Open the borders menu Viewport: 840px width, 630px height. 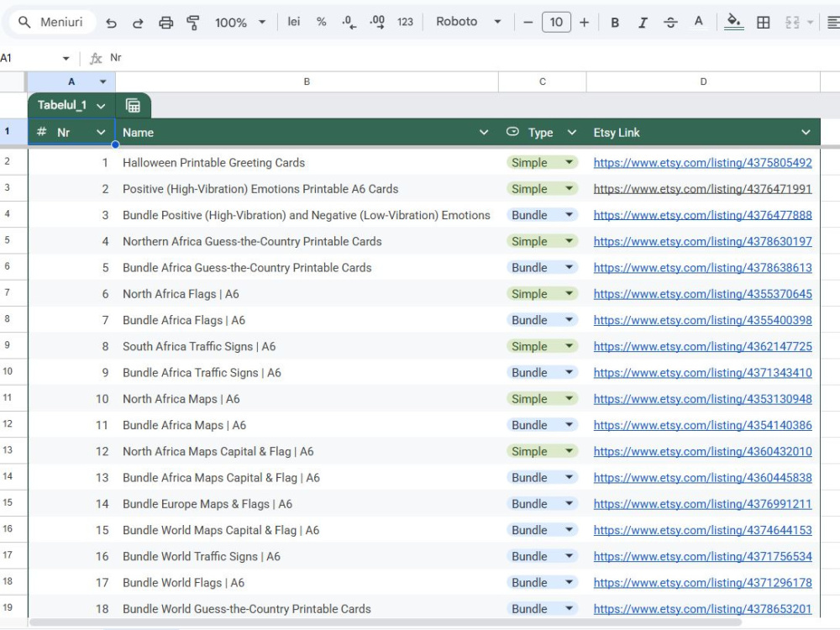pyautogui.click(x=763, y=23)
